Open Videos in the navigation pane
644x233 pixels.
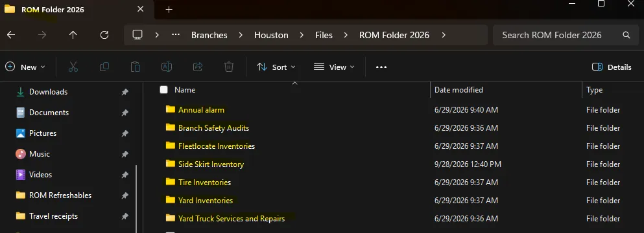click(x=40, y=175)
